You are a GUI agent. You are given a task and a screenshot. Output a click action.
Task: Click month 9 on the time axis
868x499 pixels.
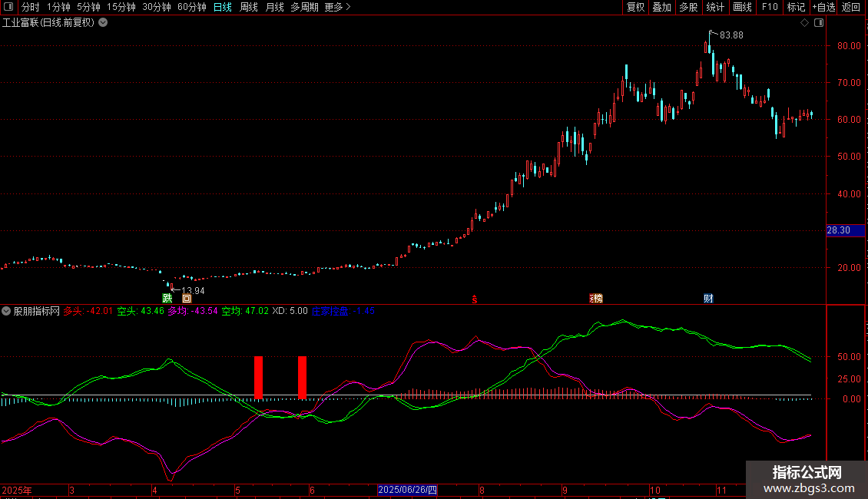pos(565,490)
